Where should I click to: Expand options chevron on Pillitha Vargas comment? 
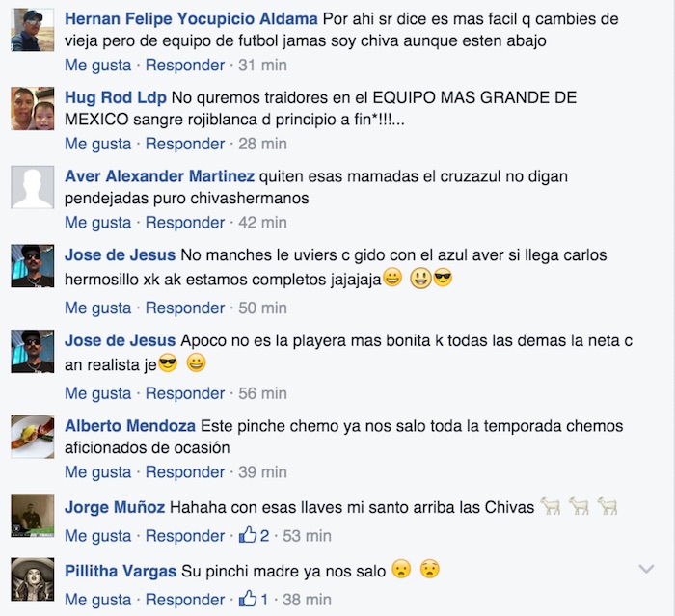[x=646, y=569]
